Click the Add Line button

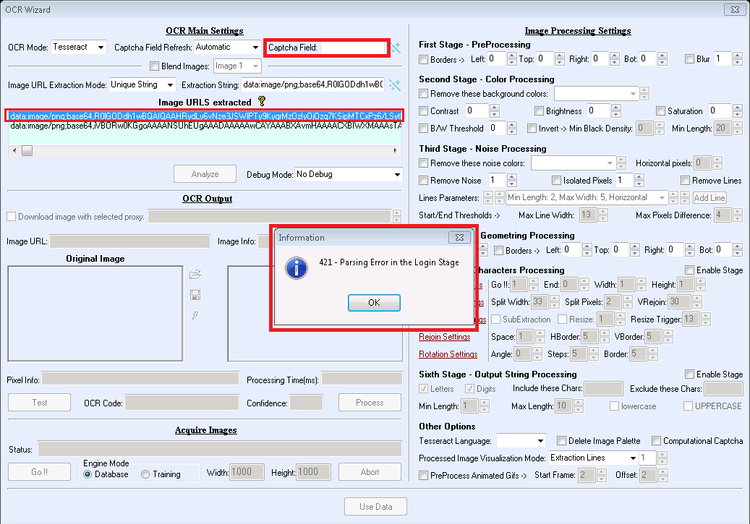tap(709, 197)
